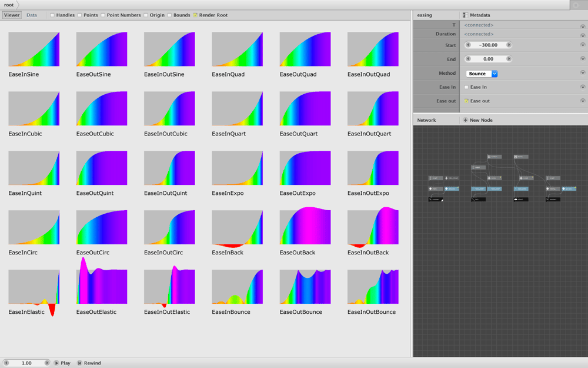Click the Play icon in bottom bar
This screenshot has width=588, height=368.
click(x=56, y=363)
